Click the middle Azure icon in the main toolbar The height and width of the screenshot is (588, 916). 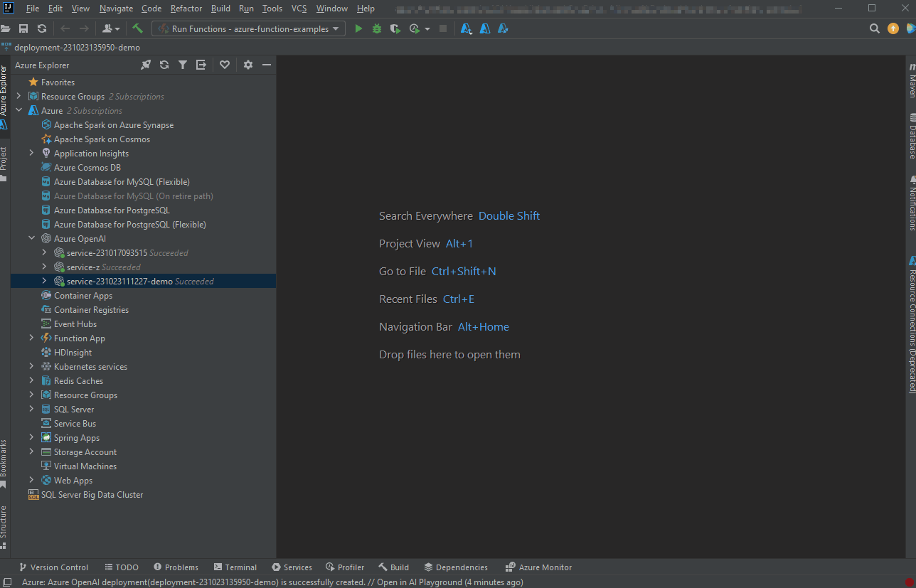click(485, 28)
